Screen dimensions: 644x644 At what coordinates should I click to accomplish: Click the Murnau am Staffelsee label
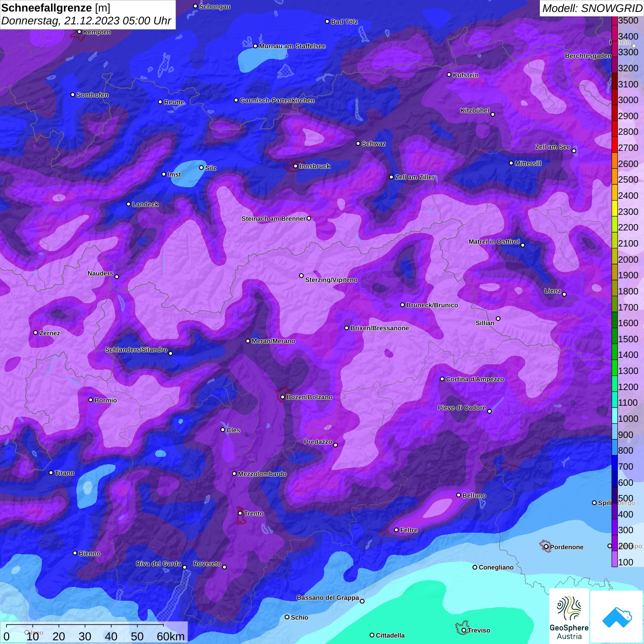coord(293,46)
